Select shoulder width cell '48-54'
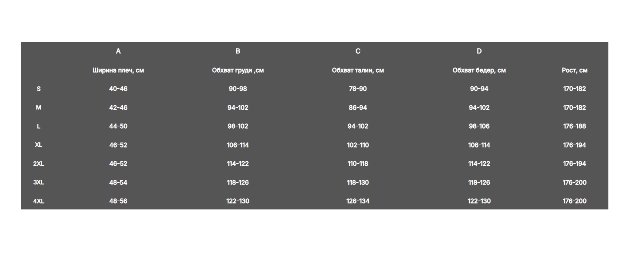This screenshot has width=644, height=258. coord(118,182)
